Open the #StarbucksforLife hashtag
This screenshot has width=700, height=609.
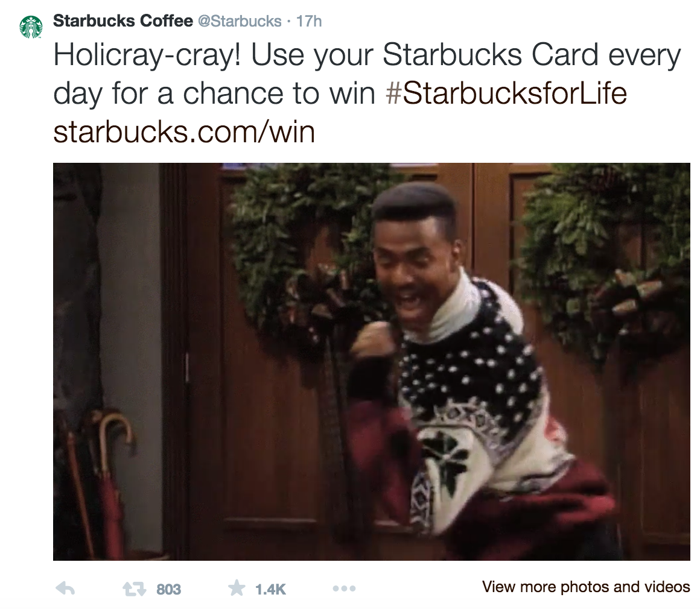(x=506, y=93)
